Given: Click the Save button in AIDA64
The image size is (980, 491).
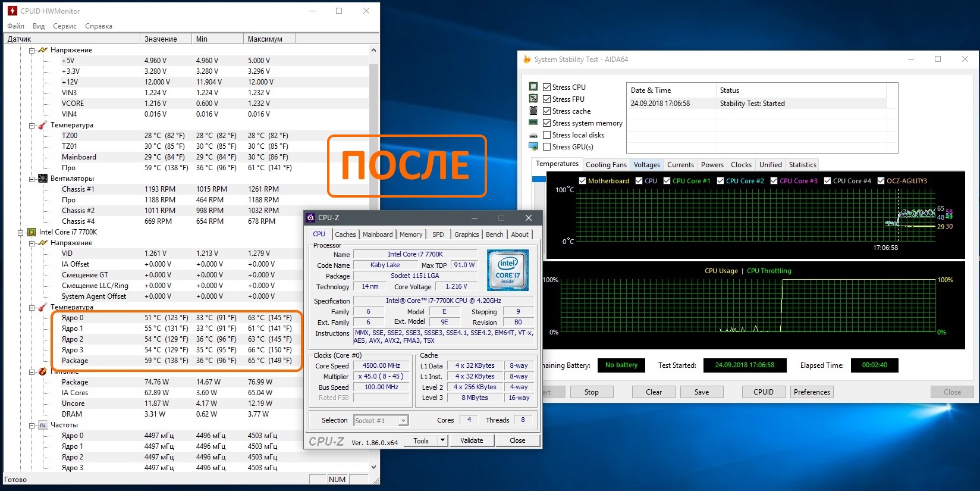Looking at the screenshot, I should tap(702, 392).
